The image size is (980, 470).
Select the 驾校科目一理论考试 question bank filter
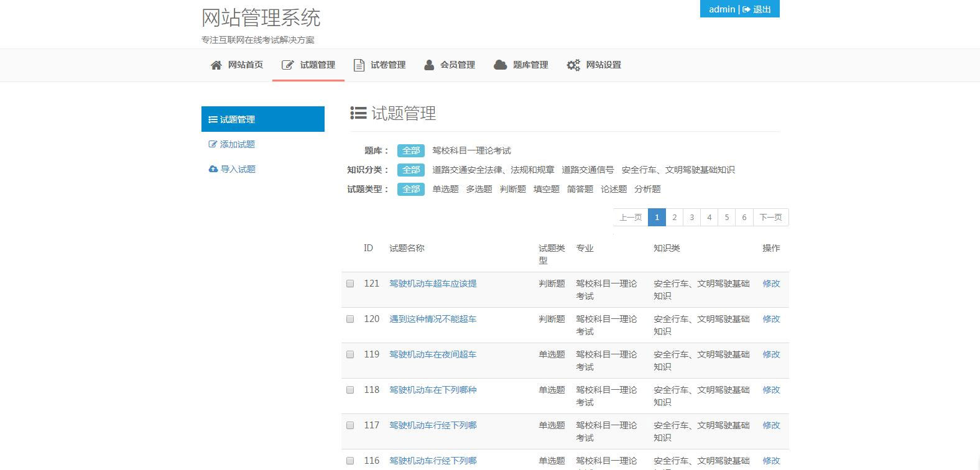(471, 150)
